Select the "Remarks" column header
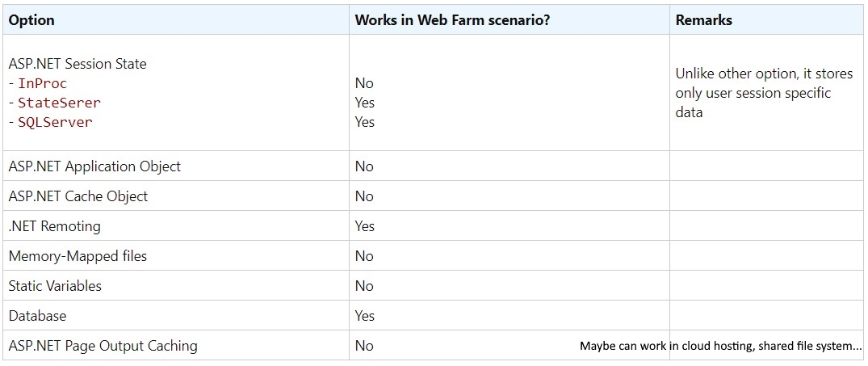 click(703, 20)
